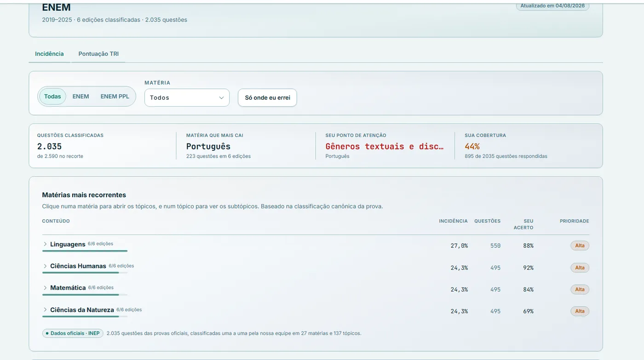
Task: Click the Ciências Humanas subject name
Action: 78,266
